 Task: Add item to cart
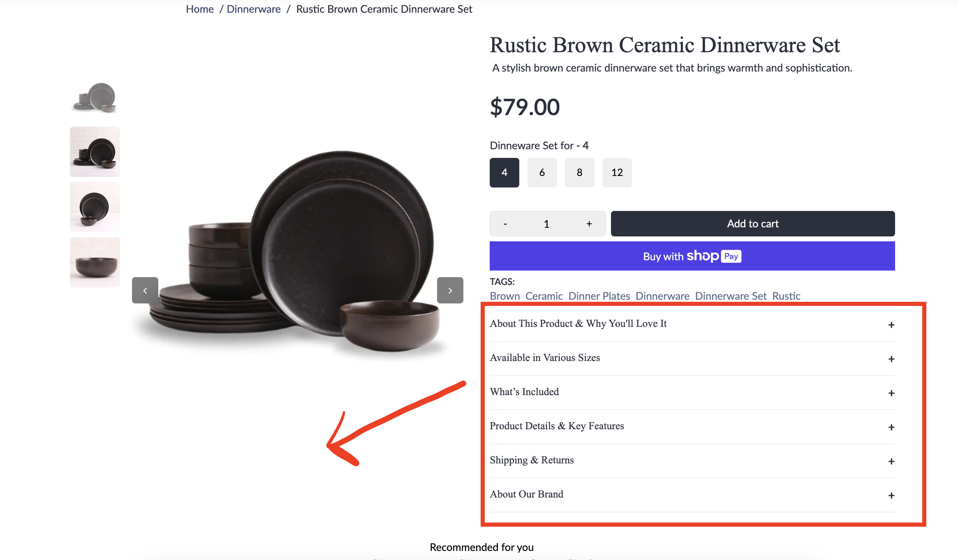(752, 224)
